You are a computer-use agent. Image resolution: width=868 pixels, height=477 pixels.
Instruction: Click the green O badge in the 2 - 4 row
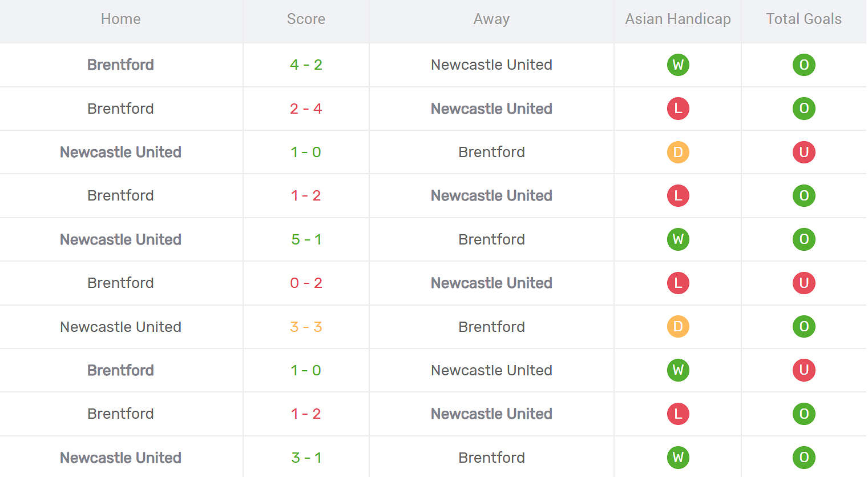(804, 109)
